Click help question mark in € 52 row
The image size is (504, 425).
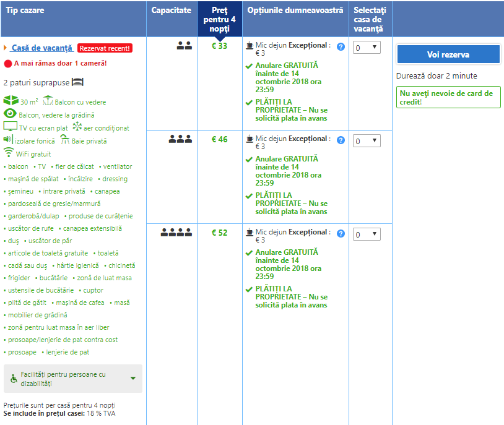coord(341,234)
